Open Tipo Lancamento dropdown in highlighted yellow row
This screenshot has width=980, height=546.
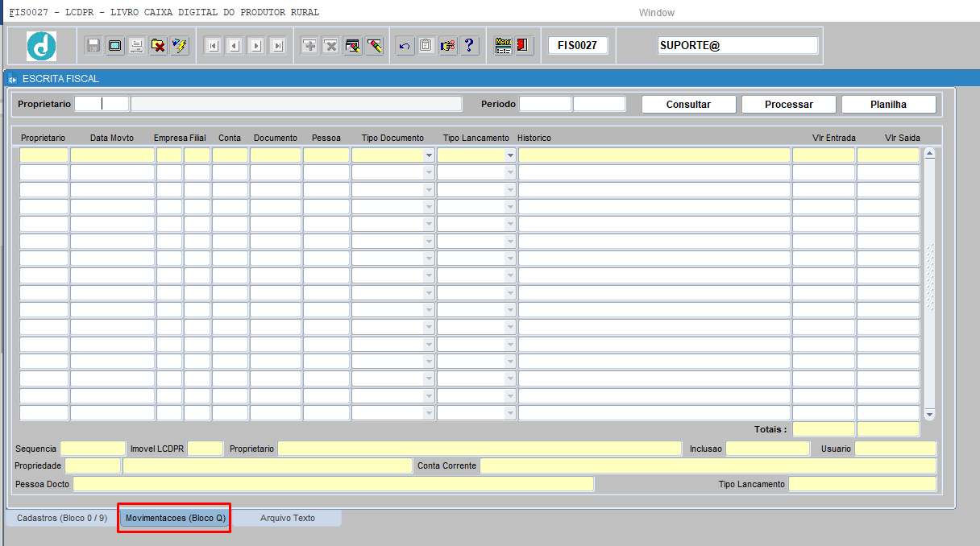[x=510, y=155]
